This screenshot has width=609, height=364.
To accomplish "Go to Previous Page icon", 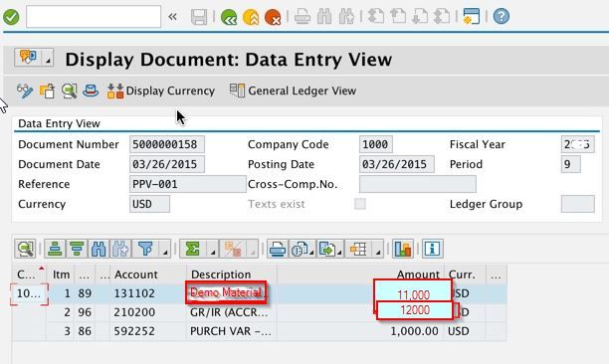I will pos(398,17).
